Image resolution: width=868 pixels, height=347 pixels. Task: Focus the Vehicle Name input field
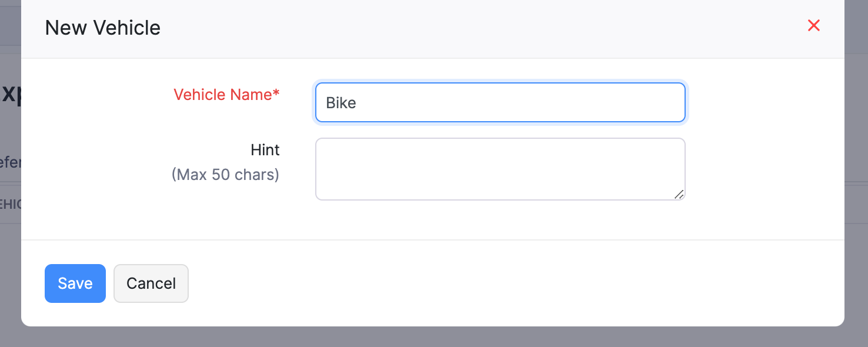[x=500, y=102]
